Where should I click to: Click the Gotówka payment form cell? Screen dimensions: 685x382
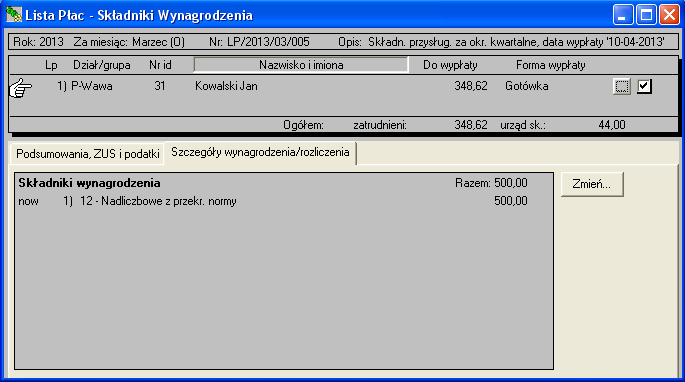pos(527,86)
